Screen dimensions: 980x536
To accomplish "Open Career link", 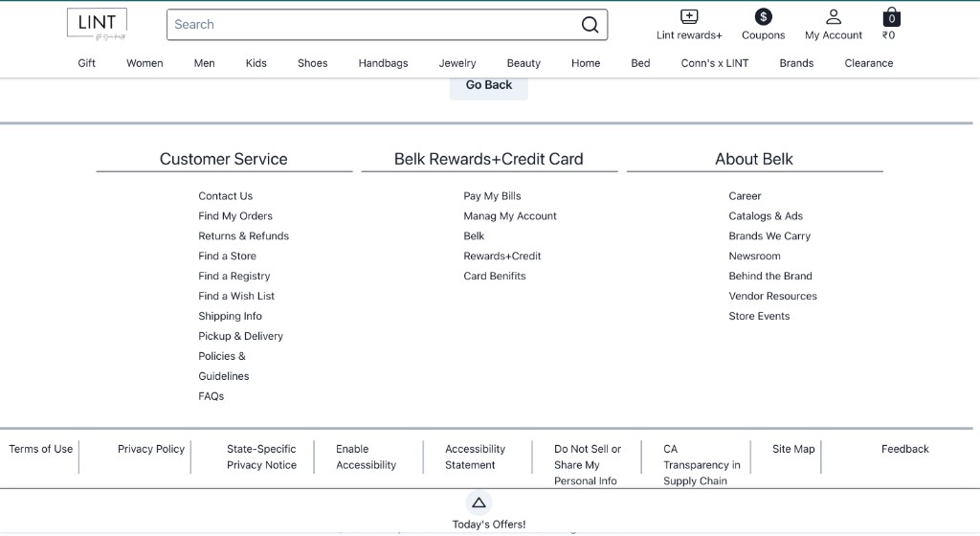I will (x=745, y=196).
